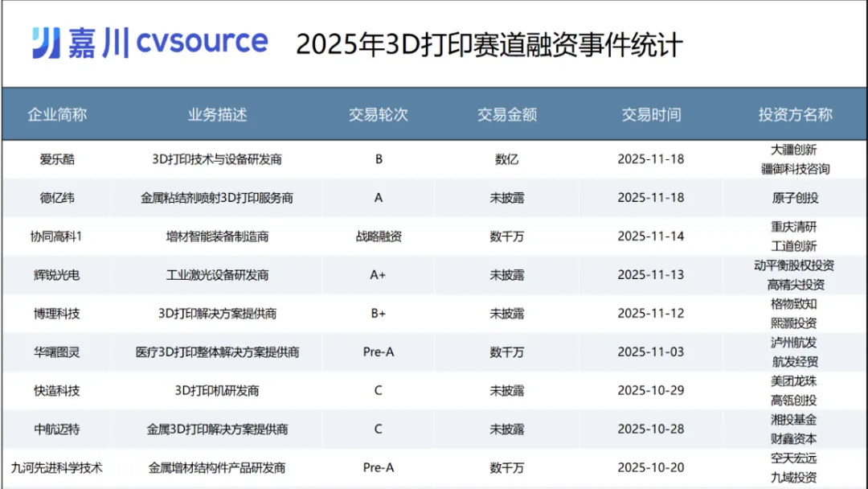
Task: Select the investor 大疆创新
Action: (x=794, y=150)
